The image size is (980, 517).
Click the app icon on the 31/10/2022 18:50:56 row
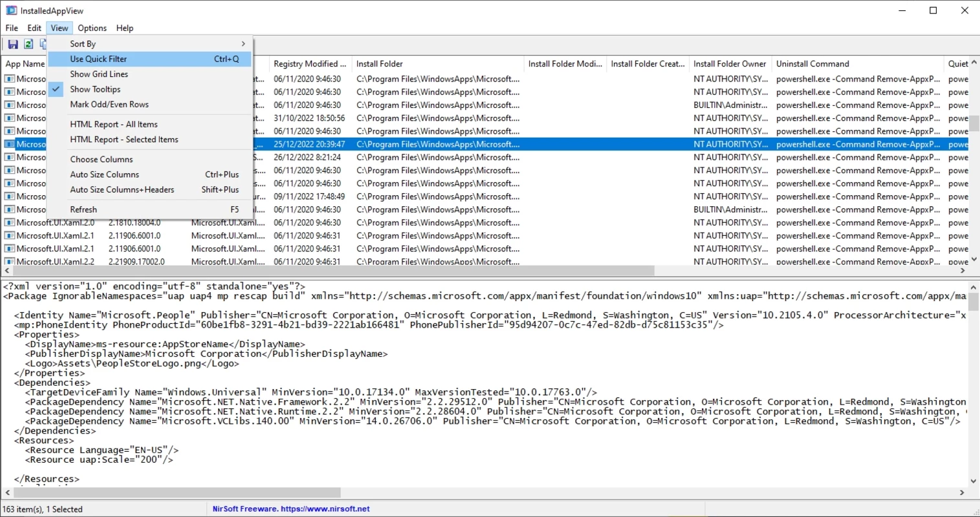(x=10, y=118)
